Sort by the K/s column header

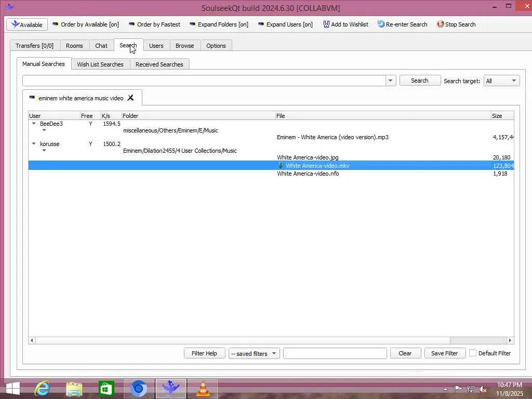(111, 116)
